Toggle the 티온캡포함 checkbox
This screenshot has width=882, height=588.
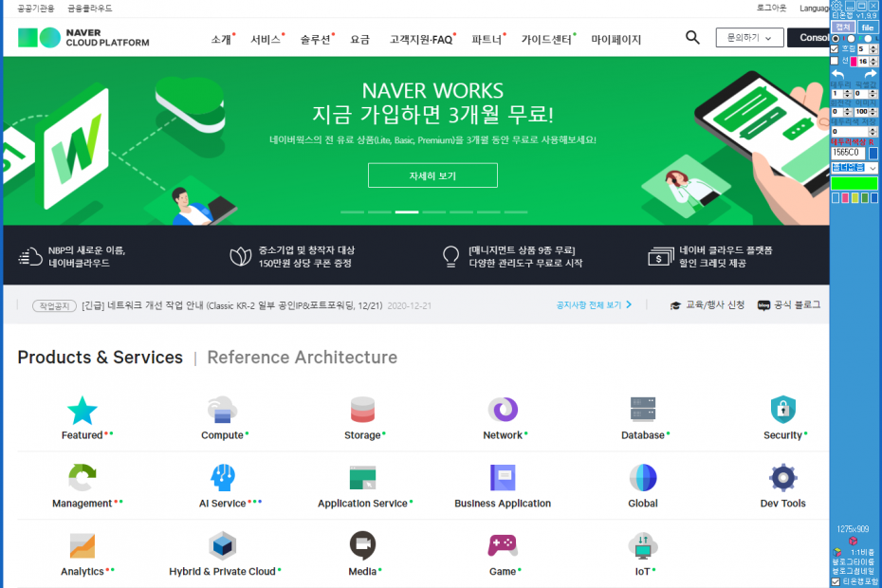[x=836, y=581]
